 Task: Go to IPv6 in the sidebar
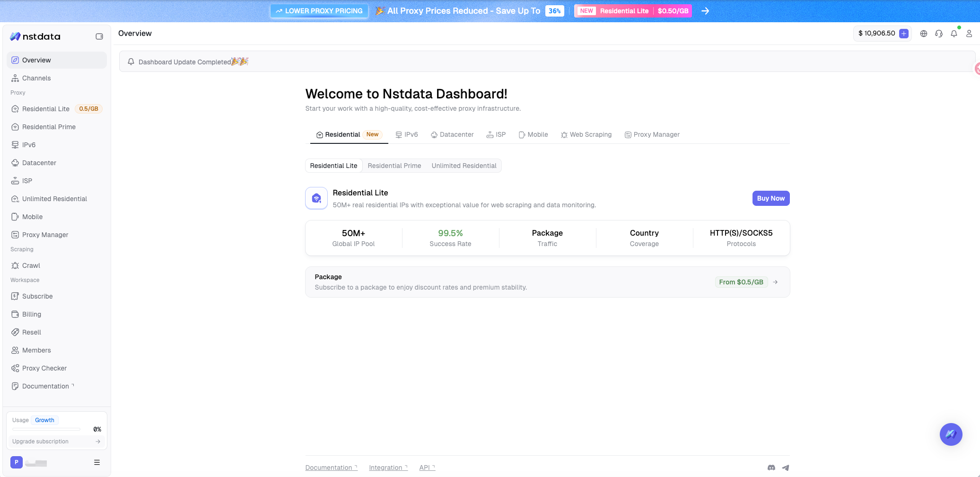click(x=57, y=145)
